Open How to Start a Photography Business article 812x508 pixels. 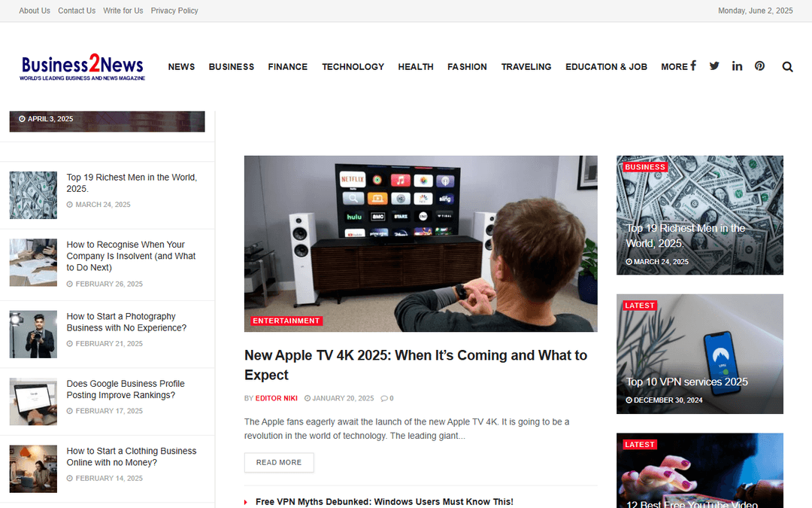(x=126, y=322)
